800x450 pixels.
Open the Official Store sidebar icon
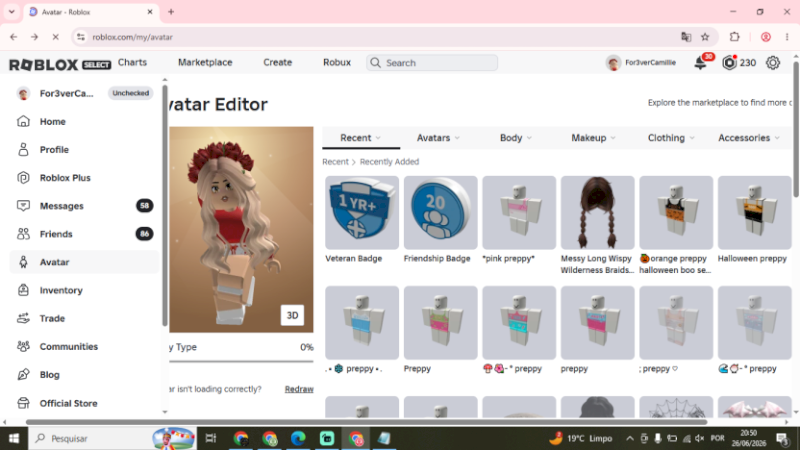[23, 403]
